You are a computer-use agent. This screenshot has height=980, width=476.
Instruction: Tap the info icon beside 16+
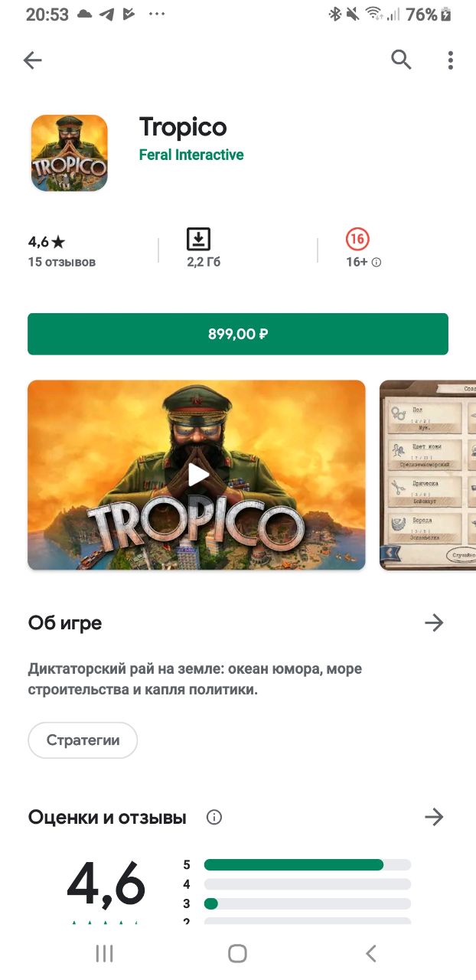[377, 262]
